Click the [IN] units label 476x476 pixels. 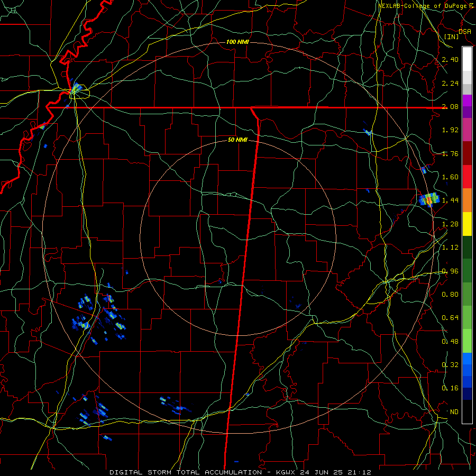pyautogui.click(x=452, y=36)
